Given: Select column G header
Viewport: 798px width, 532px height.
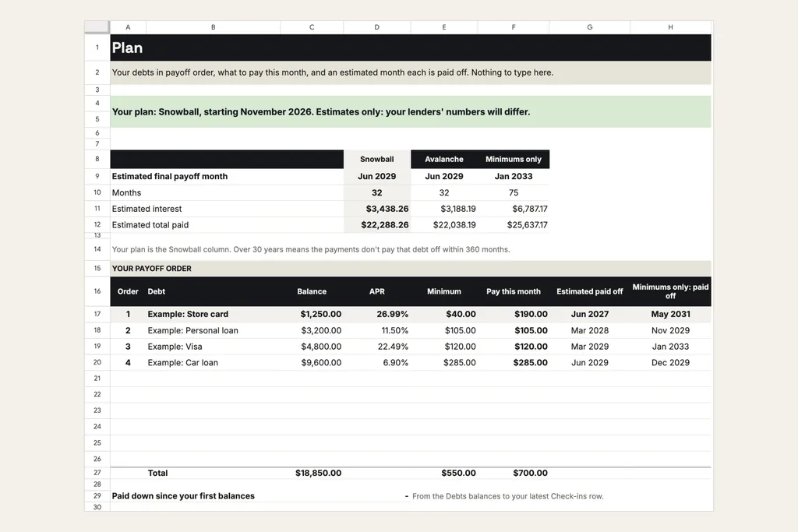Looking at the screenshot, I should (x=590, y=27).
